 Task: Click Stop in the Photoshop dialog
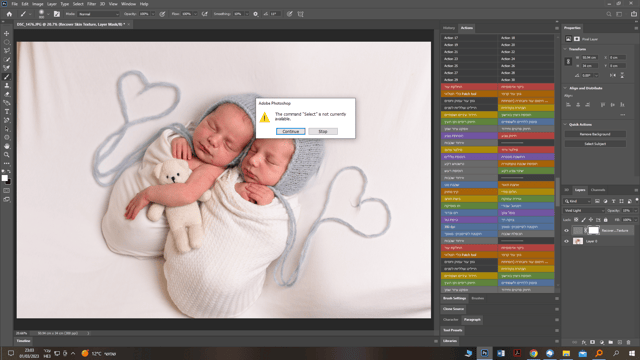click(x=323, y=131)
